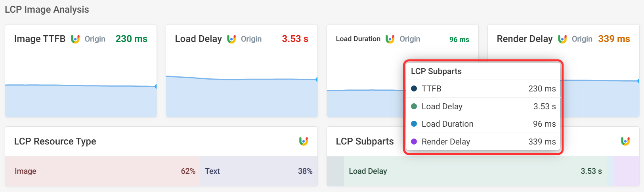Click the Render Delay trend chart
644x192 pixels.
click(601, 86)
